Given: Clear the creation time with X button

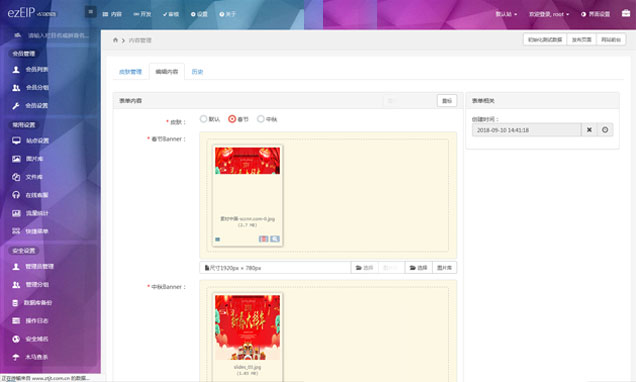Looking at the screenshot, I should (x=589, y=130).
